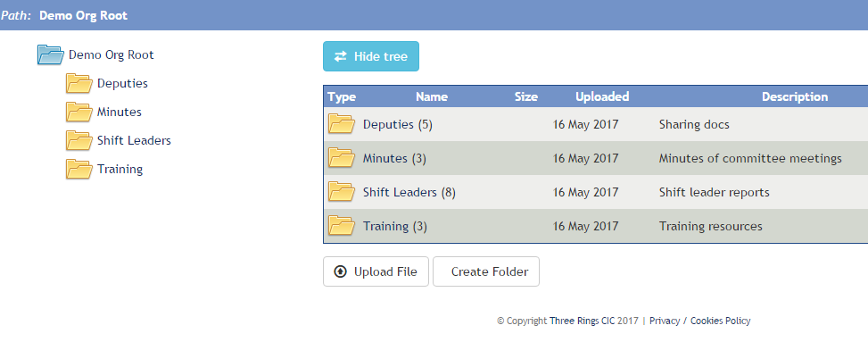This screenshot has width=868, height=342.
Task: Select Demo Org Root in the tree
Action: coord(112,54)
